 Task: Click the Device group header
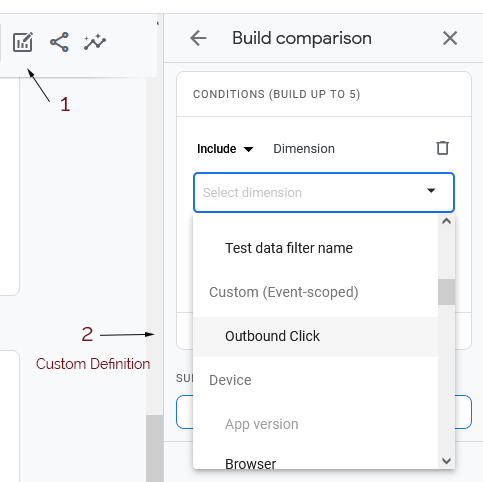pos(230,380)
